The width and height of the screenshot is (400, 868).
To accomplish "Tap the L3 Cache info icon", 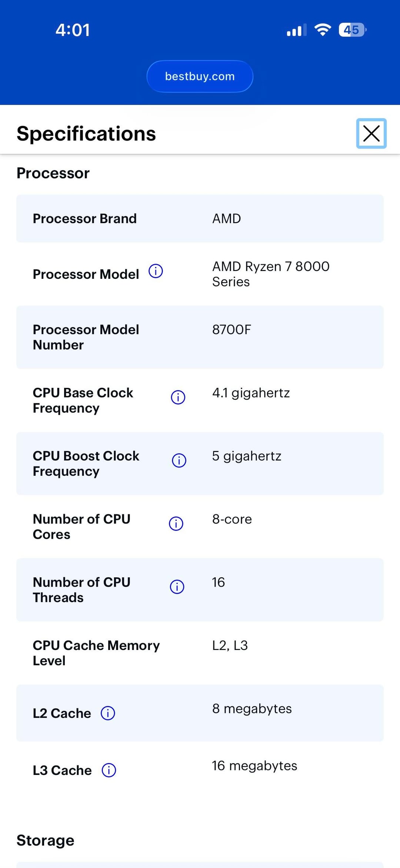I will 109,770.
